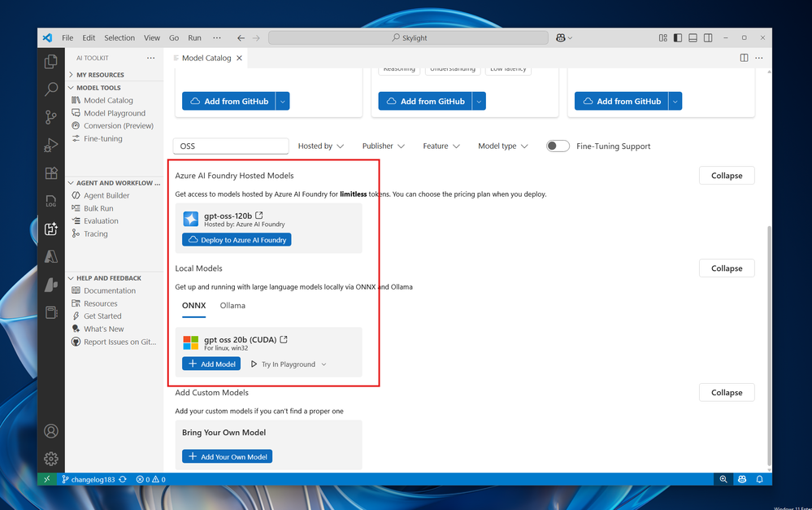Open the Explorer view in activity bar
The height and width of the screenshot is (510, 812).
[50, 62]
